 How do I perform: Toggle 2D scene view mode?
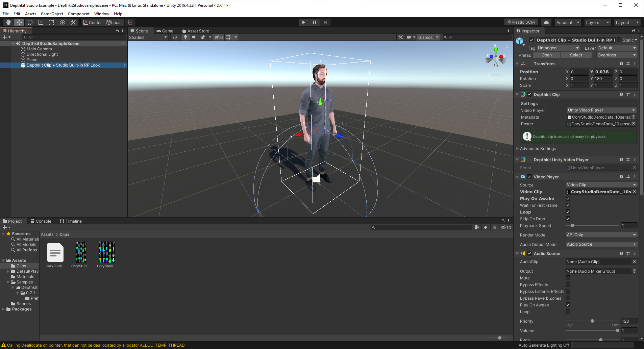[174, 37]
